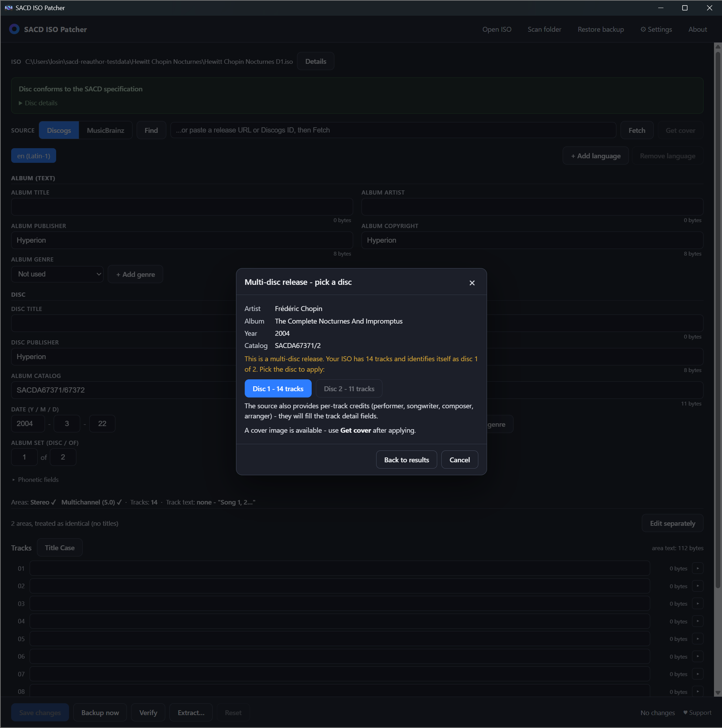Click Remove language
The width and height of the screenshot is (722, 728).
click(x=667, y=156)
